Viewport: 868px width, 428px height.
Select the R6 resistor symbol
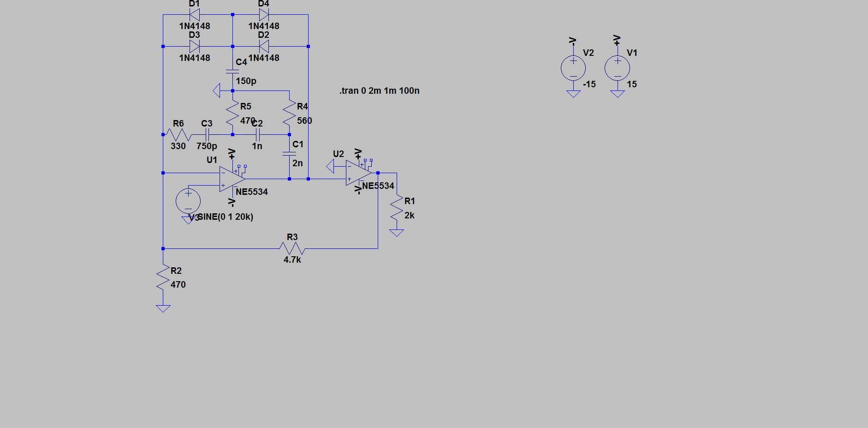coord(178,135)
